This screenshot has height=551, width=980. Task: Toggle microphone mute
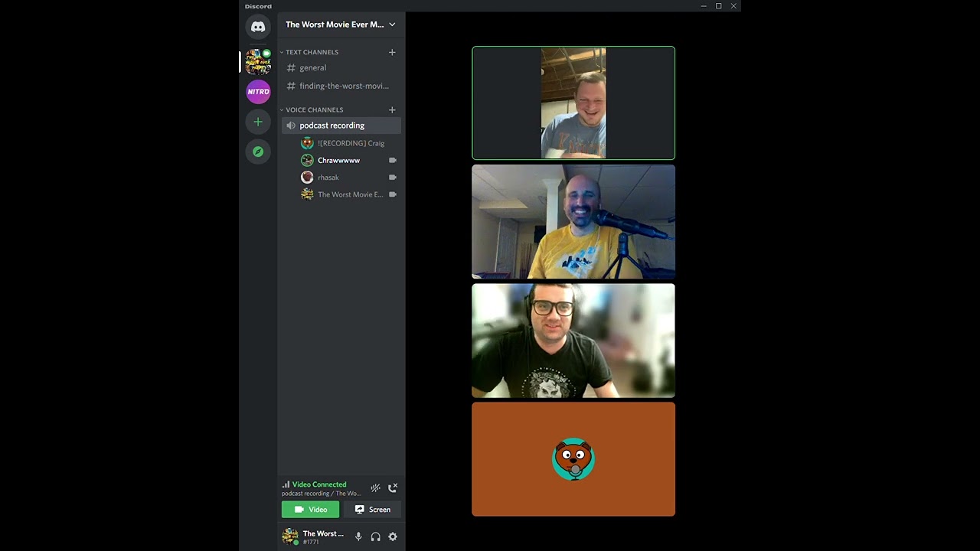(x=358, y=537)
